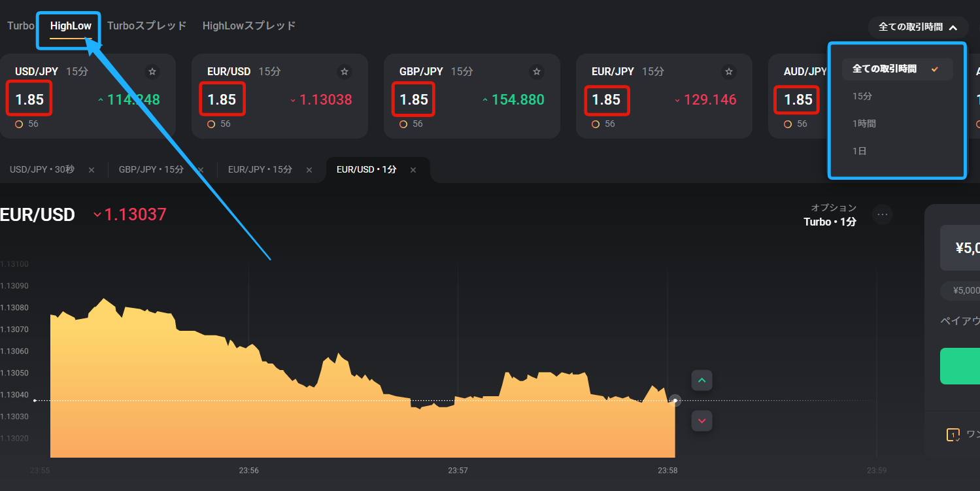
Task: Open the three-dot options menu by オプション
Action: coord(883,214)
